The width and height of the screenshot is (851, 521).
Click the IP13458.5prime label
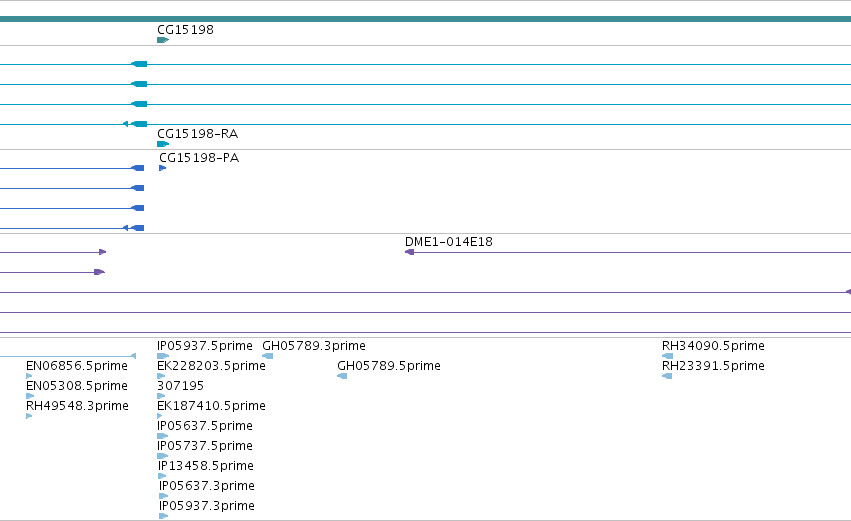[x=206, y=466]
